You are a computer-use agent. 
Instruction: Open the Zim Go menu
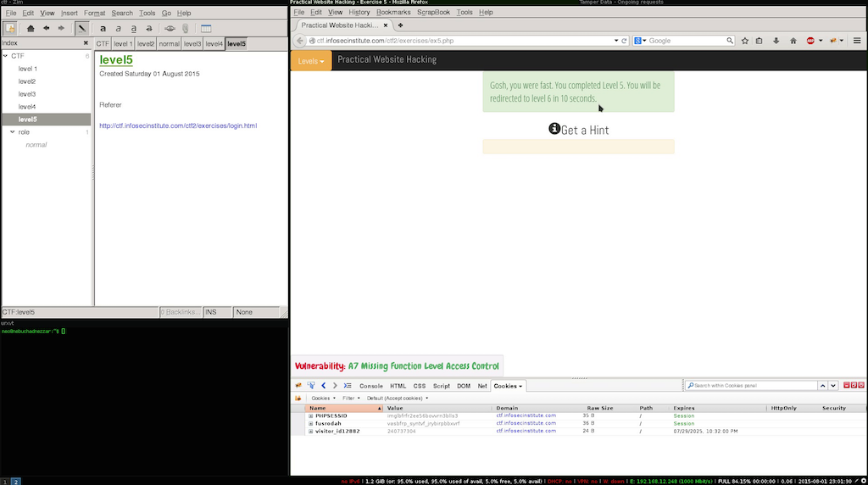[x=166, y=13]
